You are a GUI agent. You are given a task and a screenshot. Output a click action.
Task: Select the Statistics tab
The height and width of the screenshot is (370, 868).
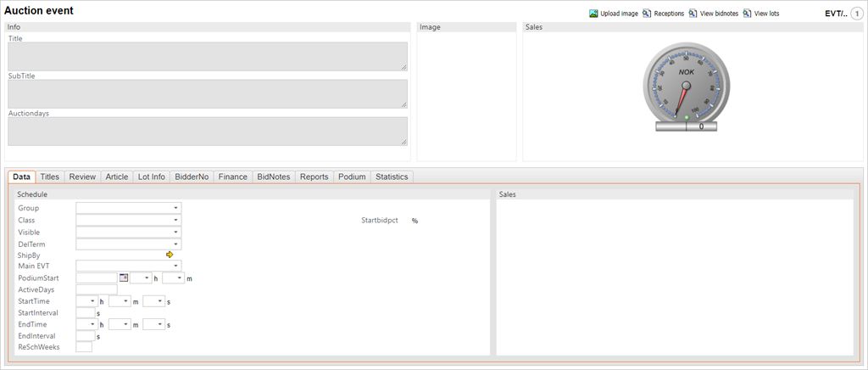(392, 177)
